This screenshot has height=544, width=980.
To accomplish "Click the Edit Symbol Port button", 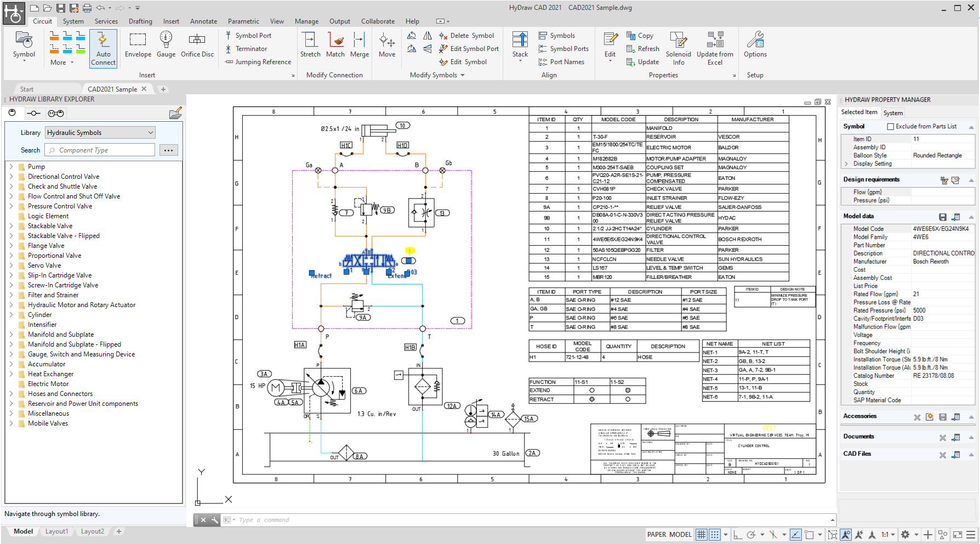I will (x=469, y=49).
